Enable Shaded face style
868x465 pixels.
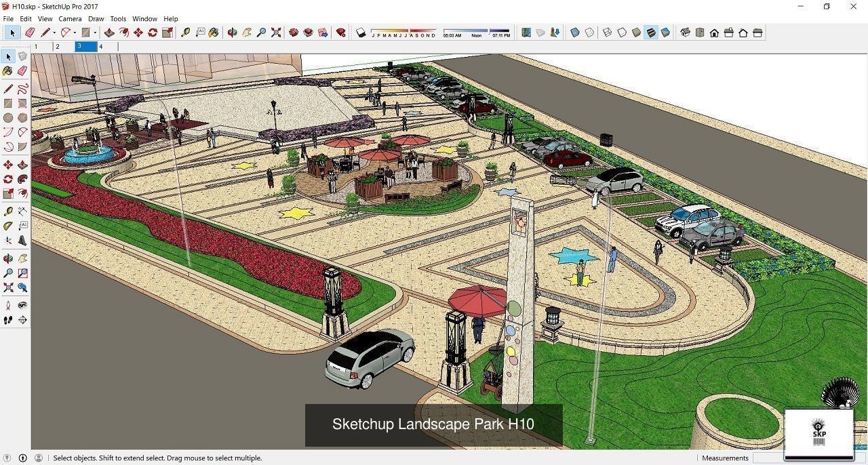pos(637,33)
